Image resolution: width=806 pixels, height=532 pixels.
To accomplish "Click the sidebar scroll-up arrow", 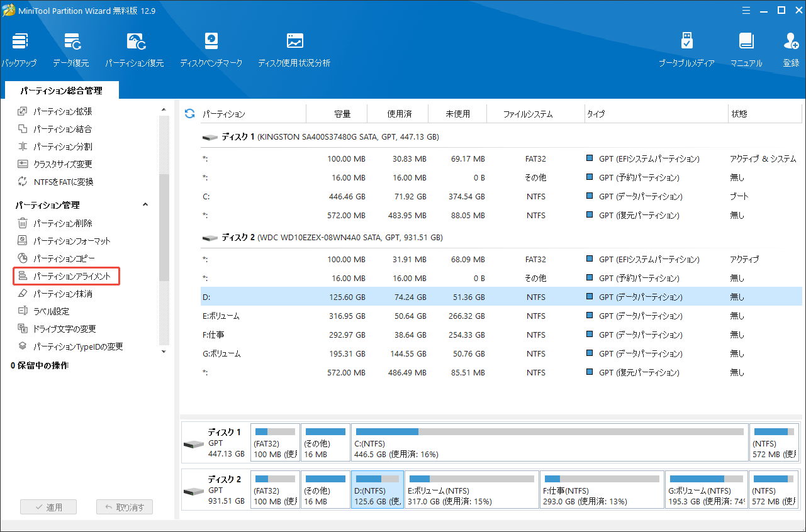I will (164, 110).
